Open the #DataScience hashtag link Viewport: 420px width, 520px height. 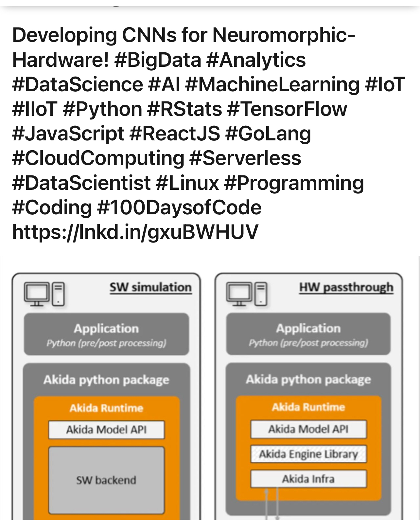(x=78, y=84)
